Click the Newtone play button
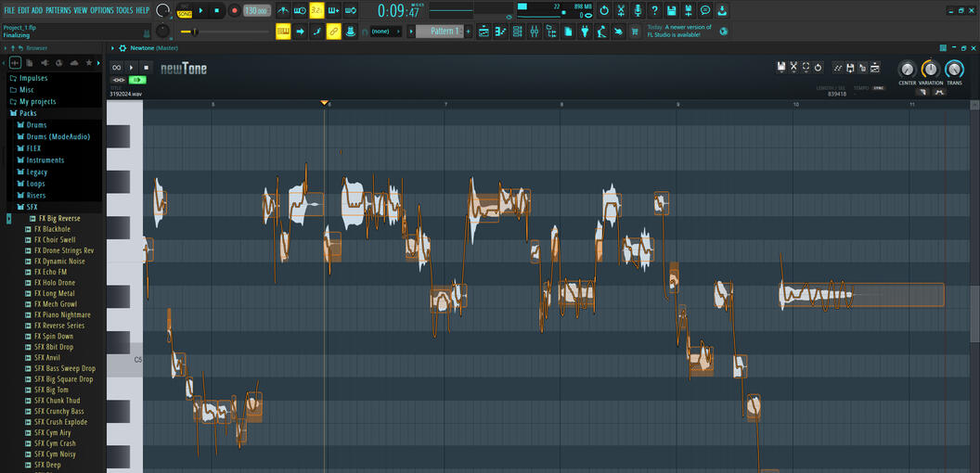This screenshot has height=473, width=980. click(132, 68)
